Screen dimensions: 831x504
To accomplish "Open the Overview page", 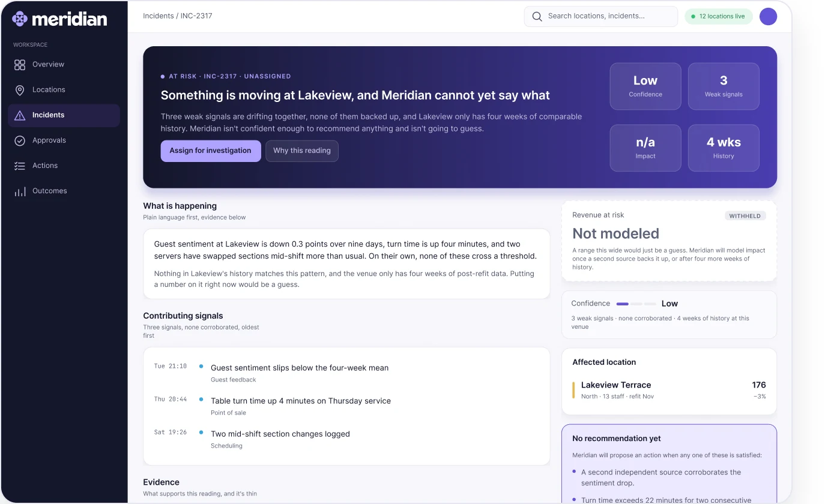I will click(64, 64).
